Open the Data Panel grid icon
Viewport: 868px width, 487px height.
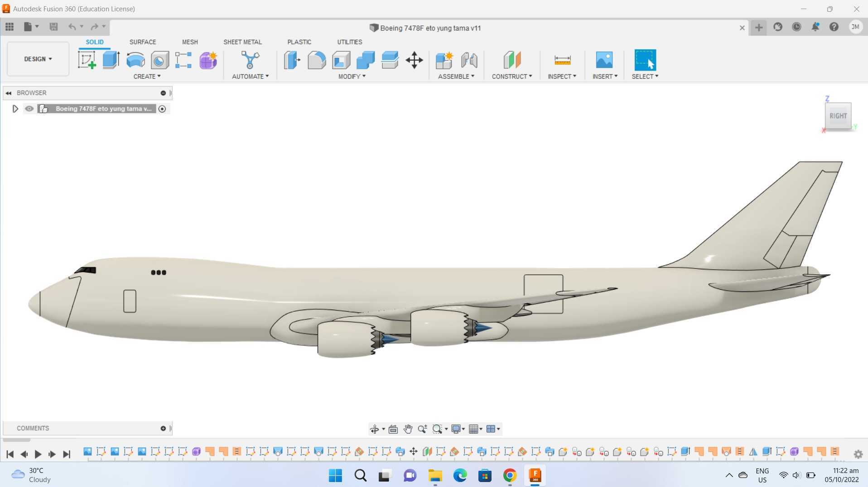coord(10,27)
